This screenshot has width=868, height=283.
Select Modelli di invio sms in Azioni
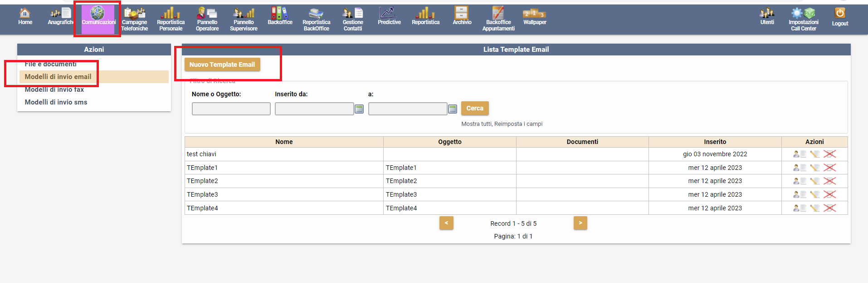(56, 102)
